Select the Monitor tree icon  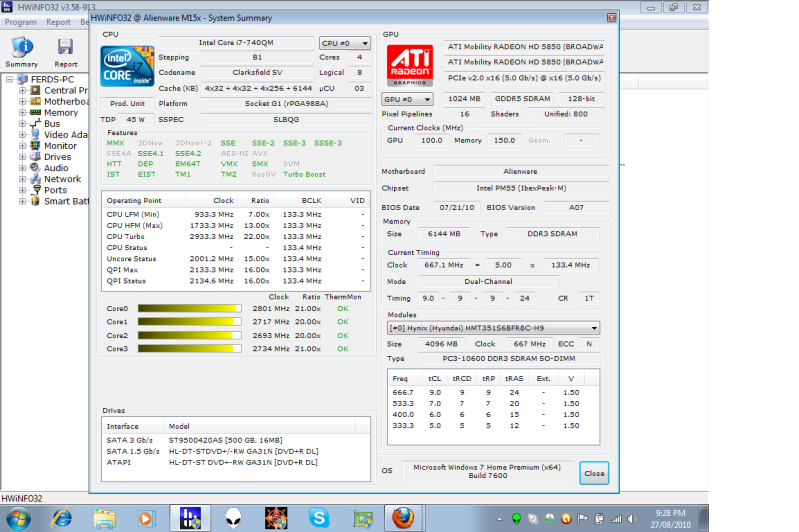click(x=35, y=146)
